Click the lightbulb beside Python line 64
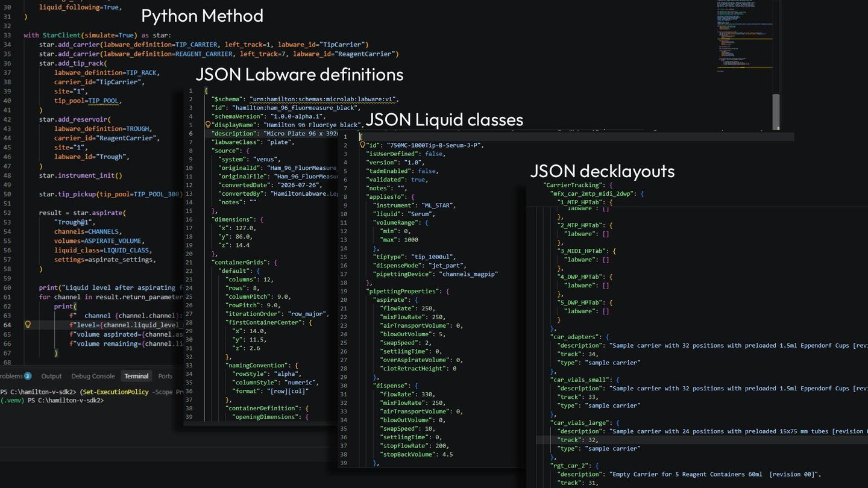 pos(27,325)
